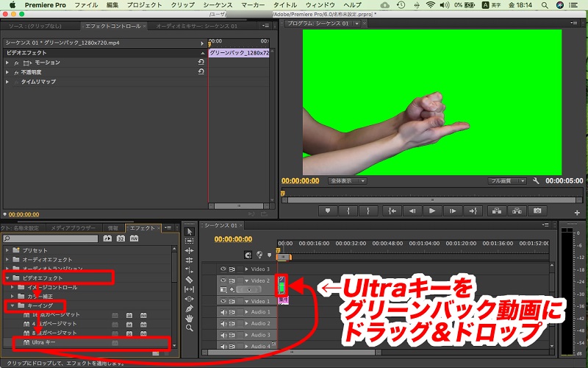Expand 不透明度 effect properties

(x=7, y=72)
